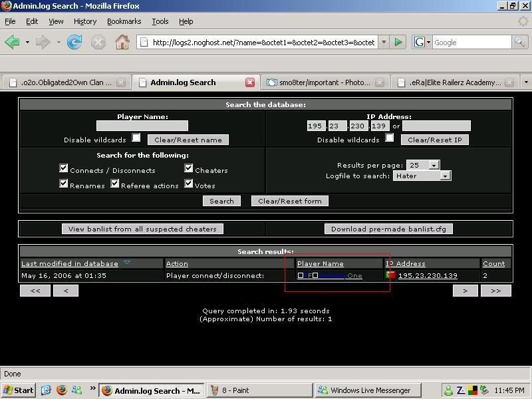The image size is (532, 399).
Task: Click the Search button
Action: click(221, 201)
